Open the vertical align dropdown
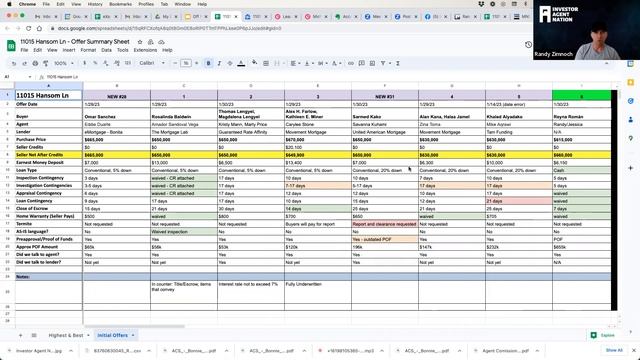The width and height of the screenshot is (640, 360). click(x=308, y=63)
